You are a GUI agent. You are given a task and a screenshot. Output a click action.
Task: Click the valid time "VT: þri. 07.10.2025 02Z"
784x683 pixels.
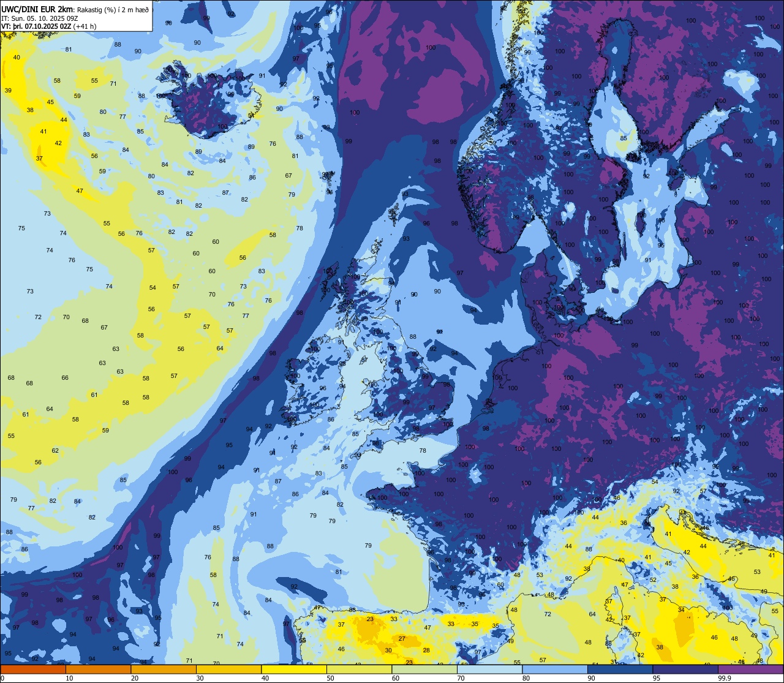pos(36,26)
